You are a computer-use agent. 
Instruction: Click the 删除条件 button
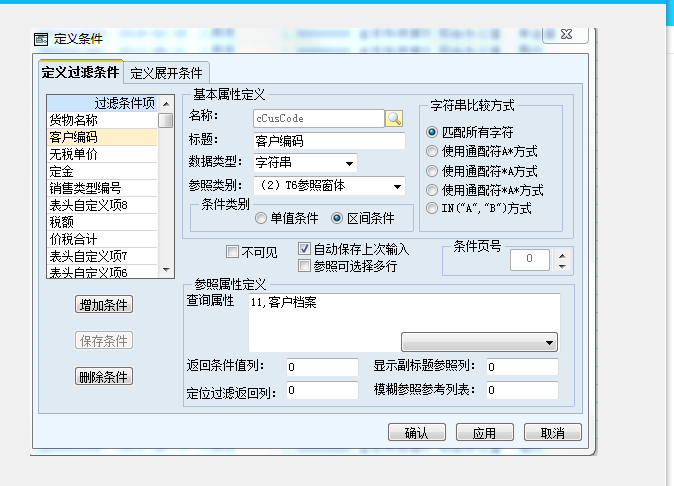(104, 376)
